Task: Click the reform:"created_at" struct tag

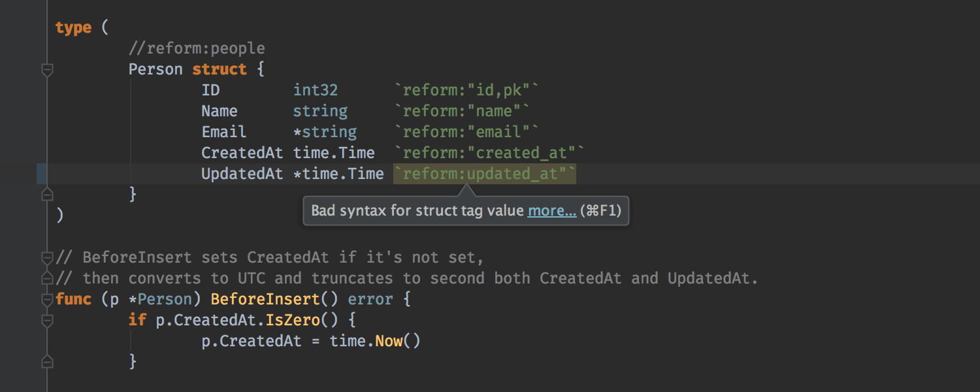Action: point(490,153)
